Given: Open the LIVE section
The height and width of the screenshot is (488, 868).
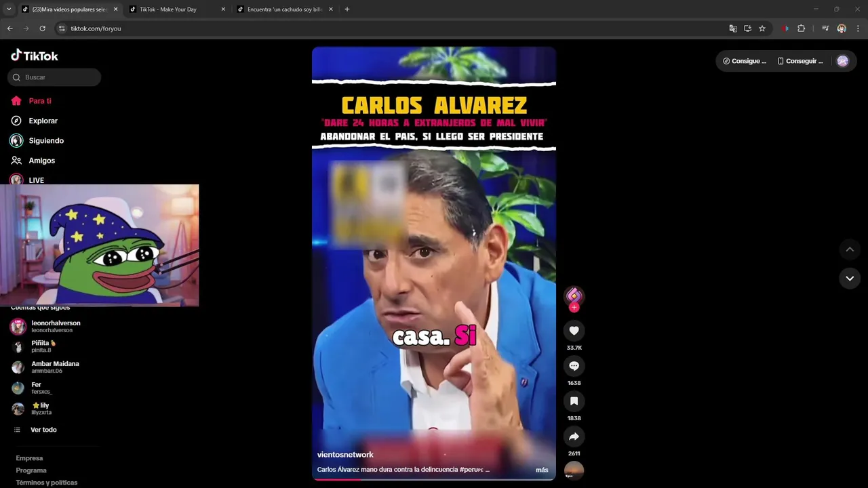Looking at the screenshot, I should point(27,180).
